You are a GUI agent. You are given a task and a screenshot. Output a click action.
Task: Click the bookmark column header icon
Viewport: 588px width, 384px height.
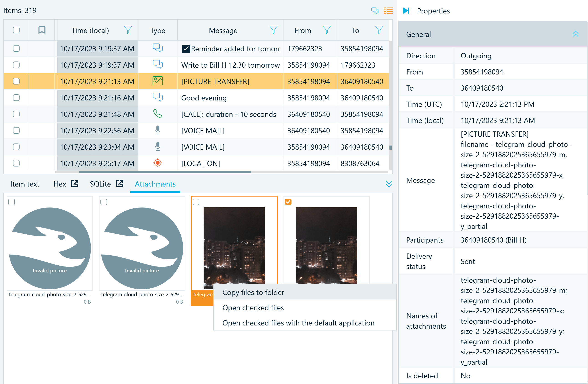42,30
